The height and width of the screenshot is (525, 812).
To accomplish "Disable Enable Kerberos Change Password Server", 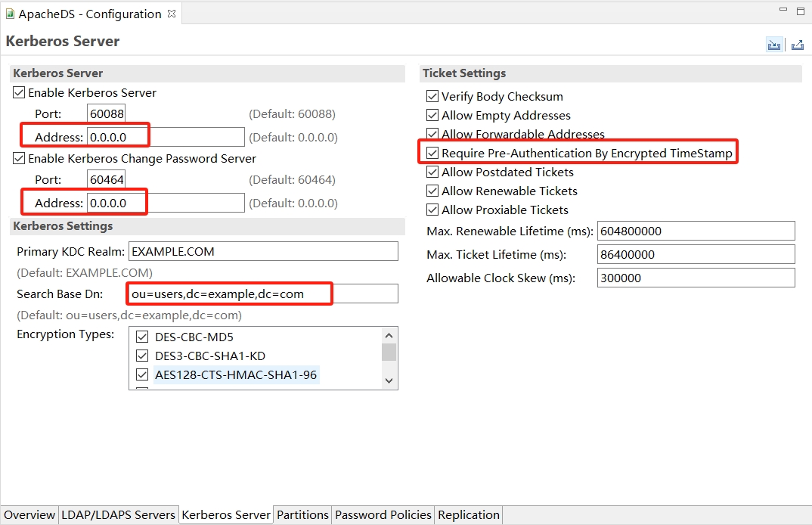I will tap(19, 159).
